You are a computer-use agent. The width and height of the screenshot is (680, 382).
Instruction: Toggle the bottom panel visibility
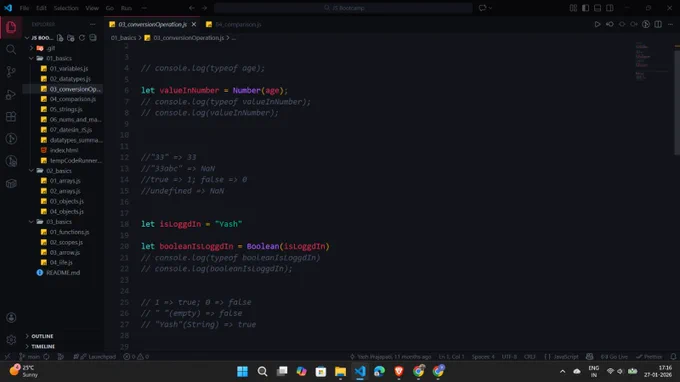[598, 8]
